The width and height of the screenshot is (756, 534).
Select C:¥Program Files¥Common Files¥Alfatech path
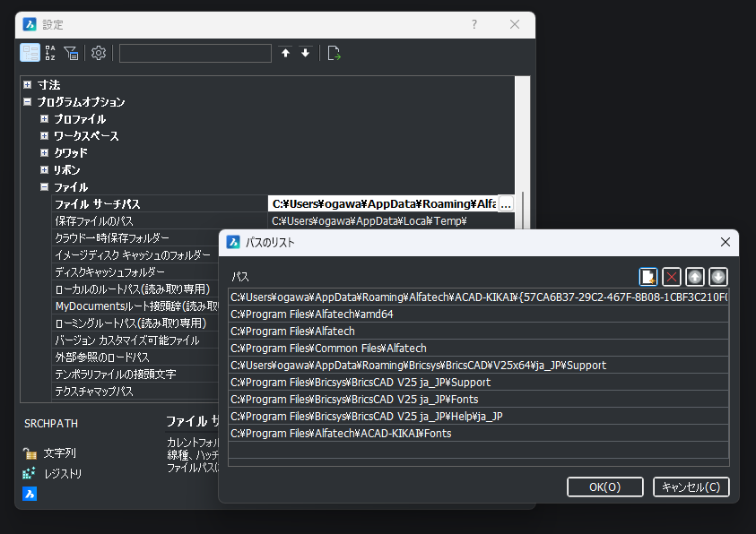click(478, 349)
